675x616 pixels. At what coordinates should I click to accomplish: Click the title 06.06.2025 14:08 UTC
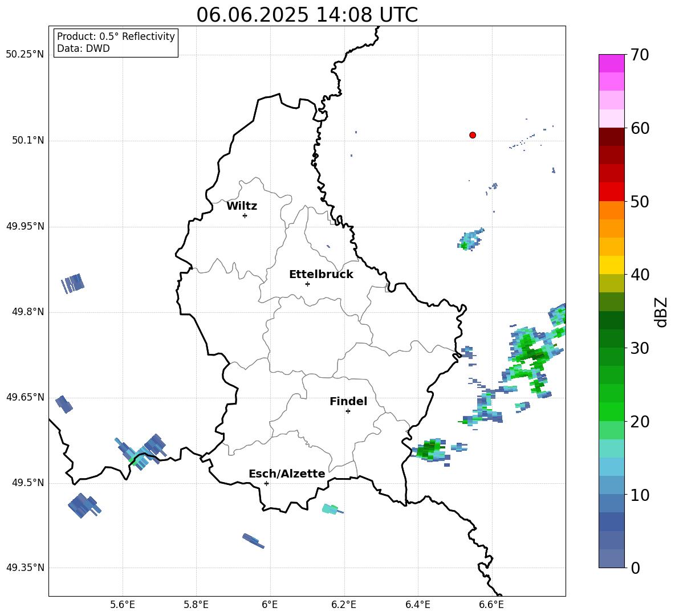(307, 15)
